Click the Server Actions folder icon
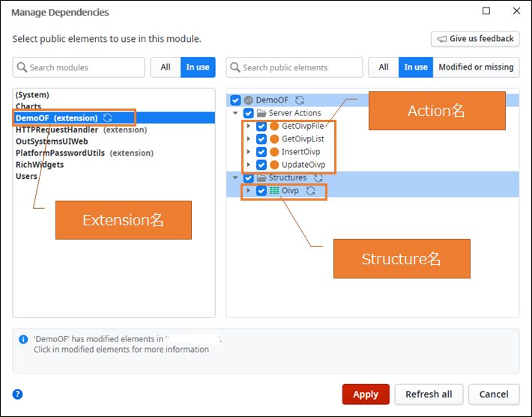The image size is (532, 417). pyautogui.click(x=262, y=113)
